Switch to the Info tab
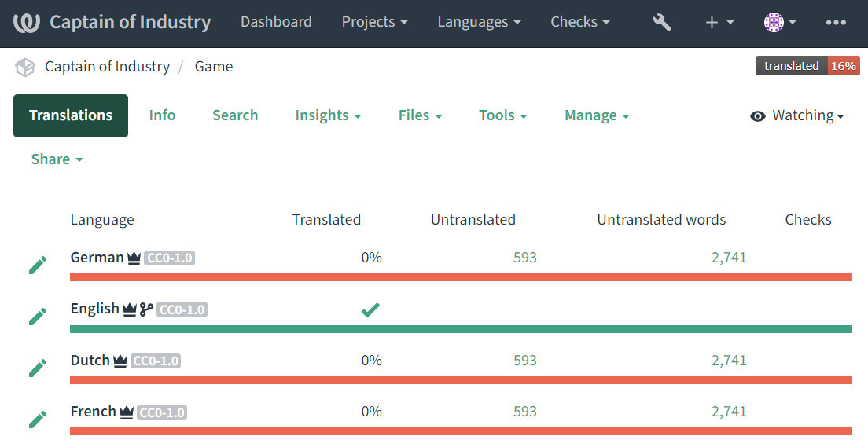This screenshot has width=868, height=443. tap(162, 115)
